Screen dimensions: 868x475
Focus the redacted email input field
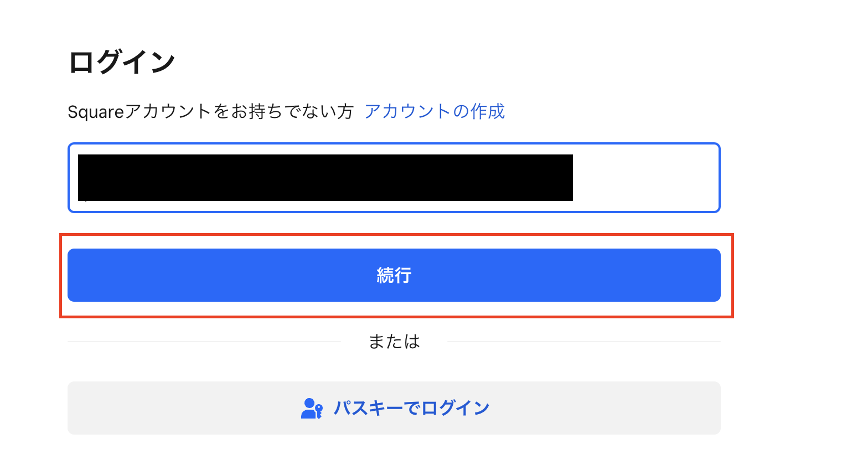(x=394, y=178)
